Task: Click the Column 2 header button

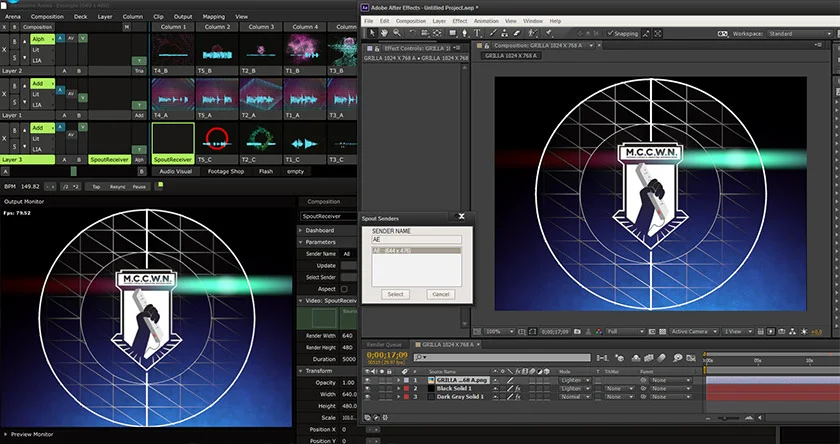Action: coord(217,27)
